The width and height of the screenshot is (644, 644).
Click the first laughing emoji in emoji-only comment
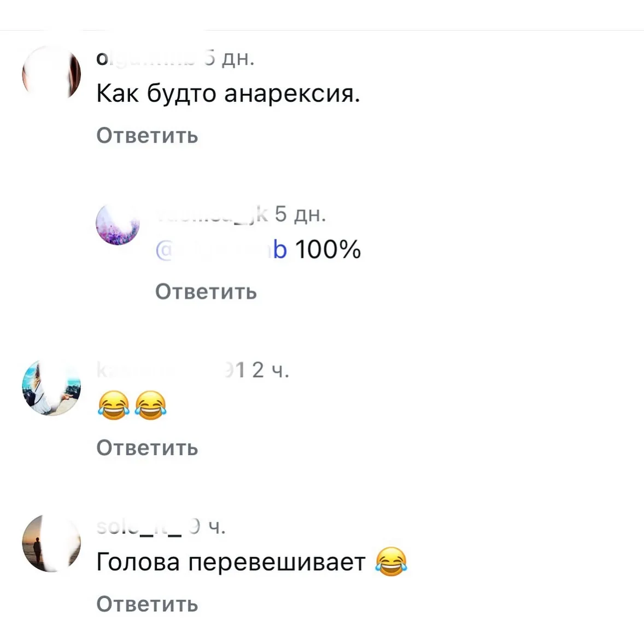[114, 405]
